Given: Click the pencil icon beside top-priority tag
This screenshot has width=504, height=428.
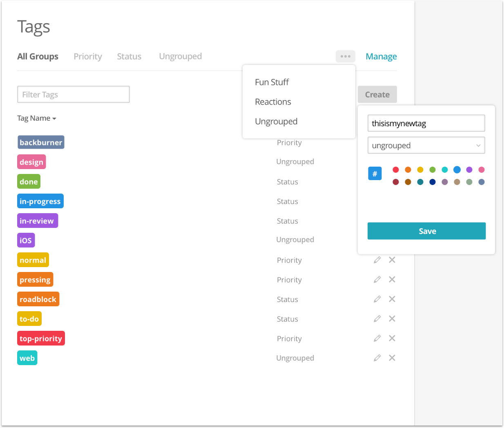Looking at the screenshot, I should pyautogui.click(x=377, y=338).
